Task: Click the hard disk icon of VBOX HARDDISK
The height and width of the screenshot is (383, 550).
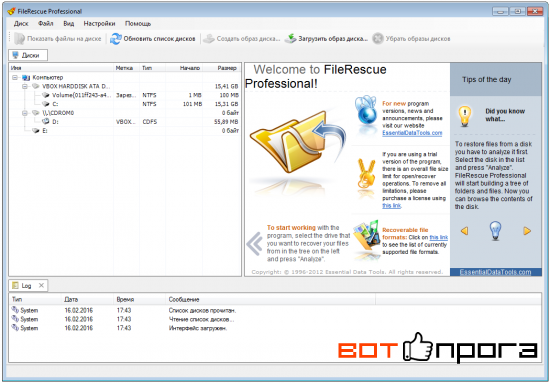Action: (36, 86)
